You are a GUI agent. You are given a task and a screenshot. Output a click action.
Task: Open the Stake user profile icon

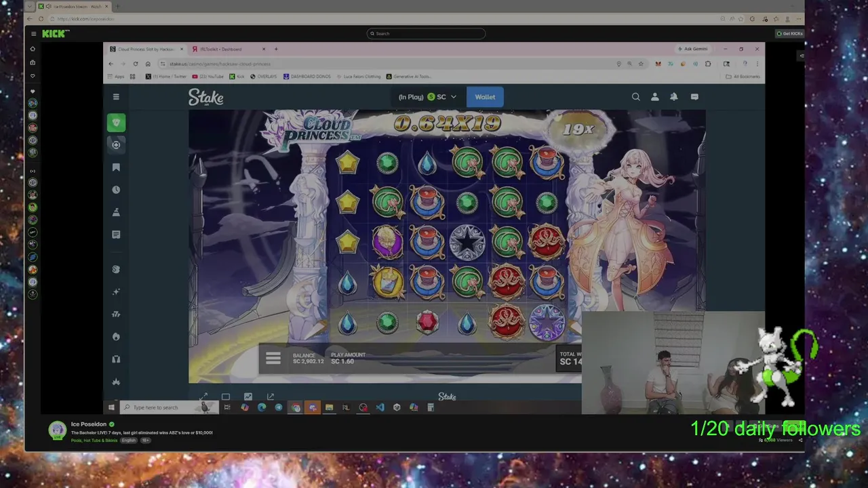[655, 97]
